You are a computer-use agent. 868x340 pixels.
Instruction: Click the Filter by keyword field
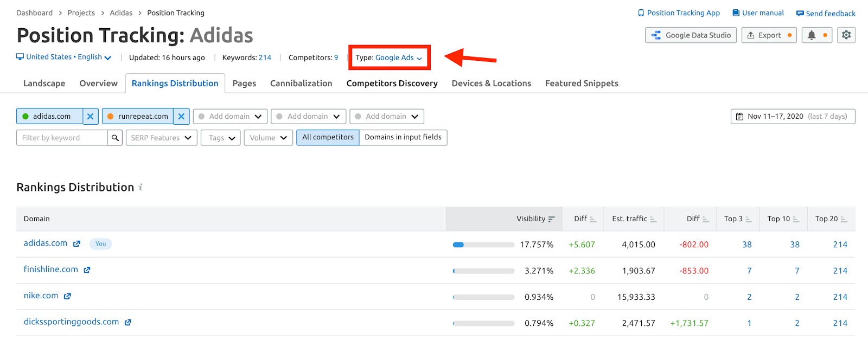[x=62, y=138]
